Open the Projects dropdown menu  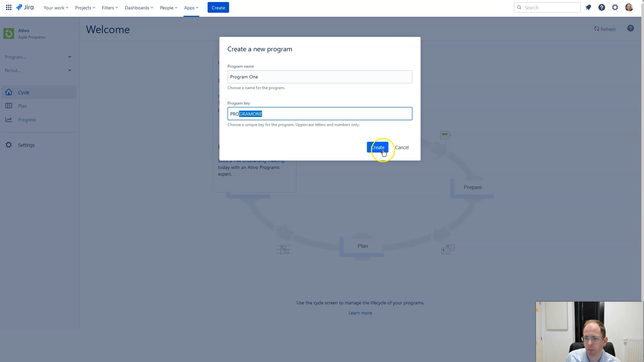pos(85,8)
